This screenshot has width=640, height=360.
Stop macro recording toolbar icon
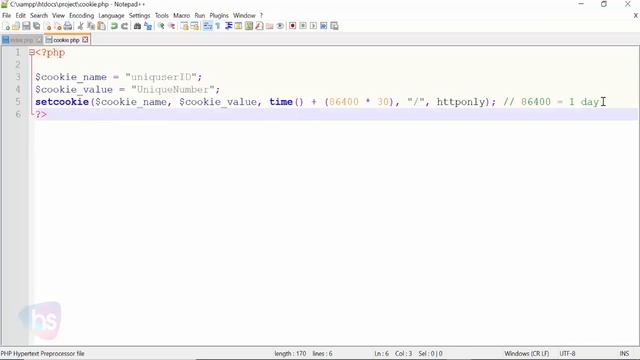pos(303,26)
